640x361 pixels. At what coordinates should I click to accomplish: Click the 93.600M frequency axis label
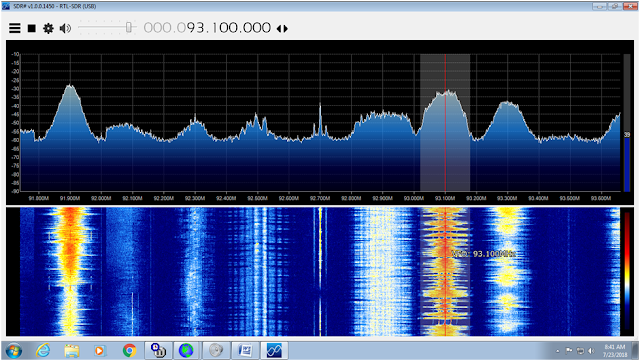[x=601, y=198]
